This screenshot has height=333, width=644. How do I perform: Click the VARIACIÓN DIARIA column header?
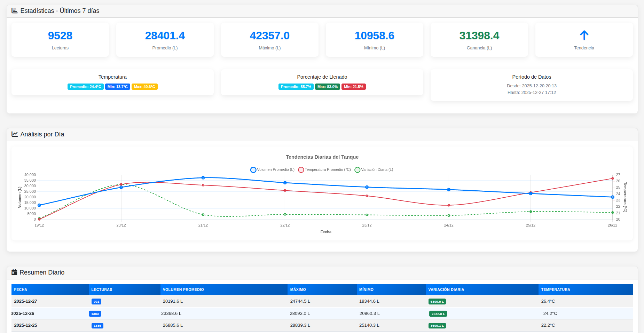point(446,290)
